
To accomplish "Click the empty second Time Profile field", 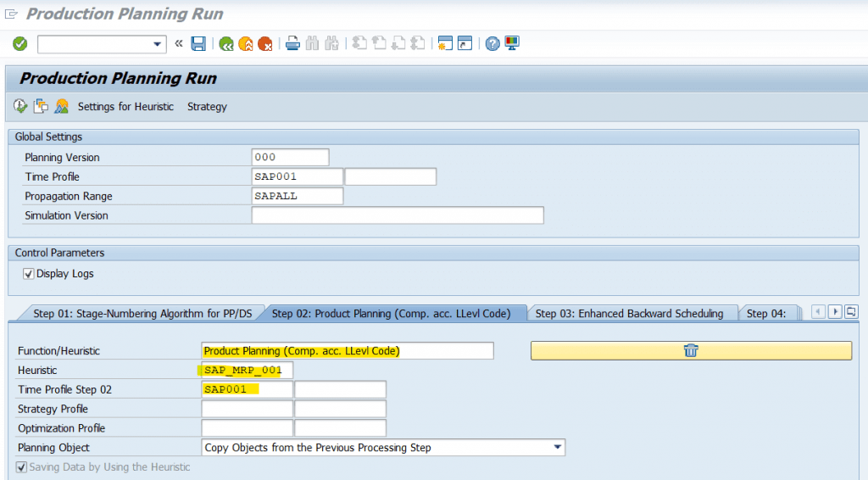I will (390, 176).
